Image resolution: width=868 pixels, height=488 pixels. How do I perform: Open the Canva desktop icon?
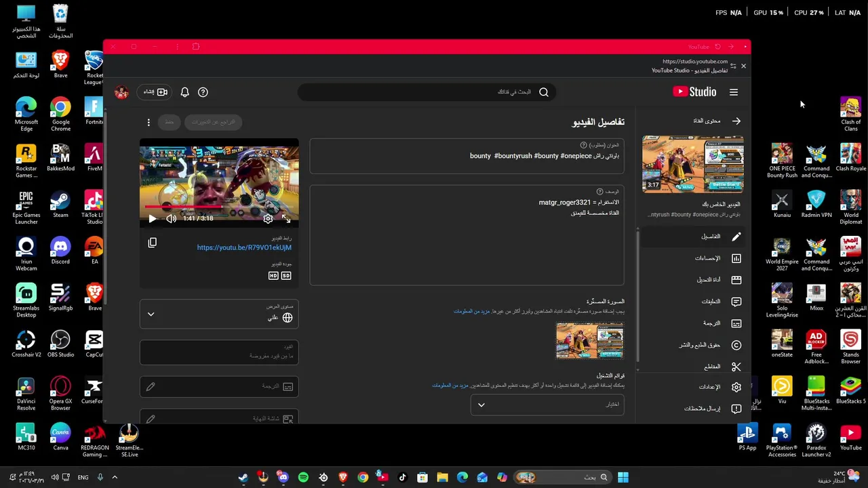click(60, 437)
